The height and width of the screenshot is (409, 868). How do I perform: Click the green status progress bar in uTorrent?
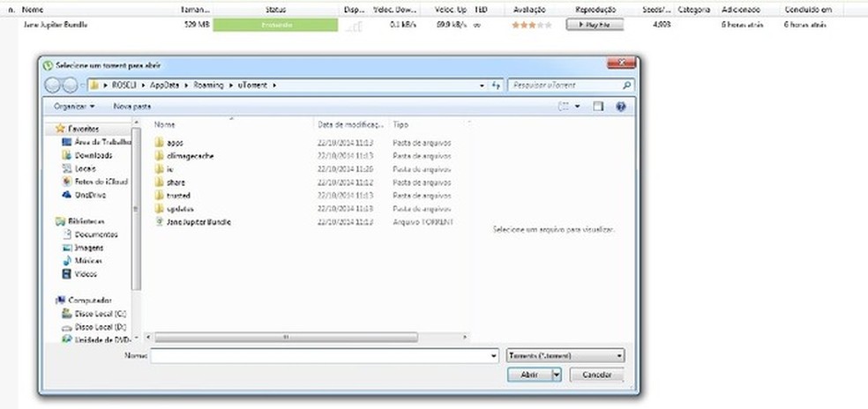coord(275,25)
